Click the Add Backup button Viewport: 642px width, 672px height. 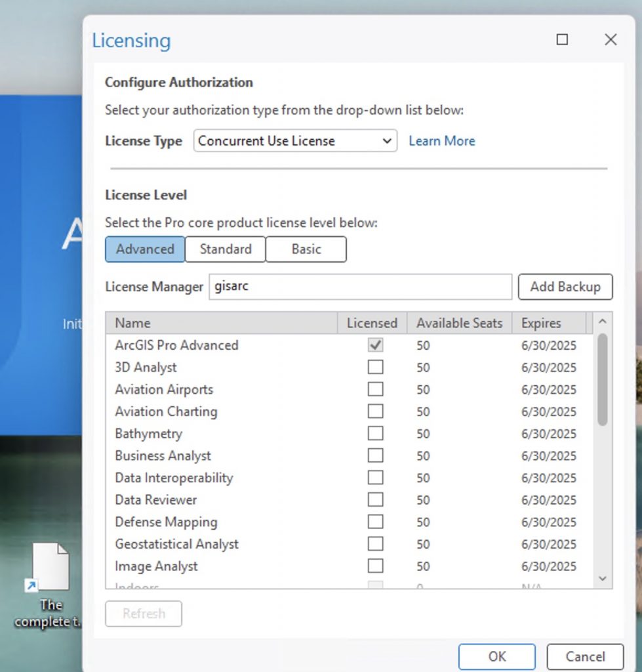[x=565, y=286]
